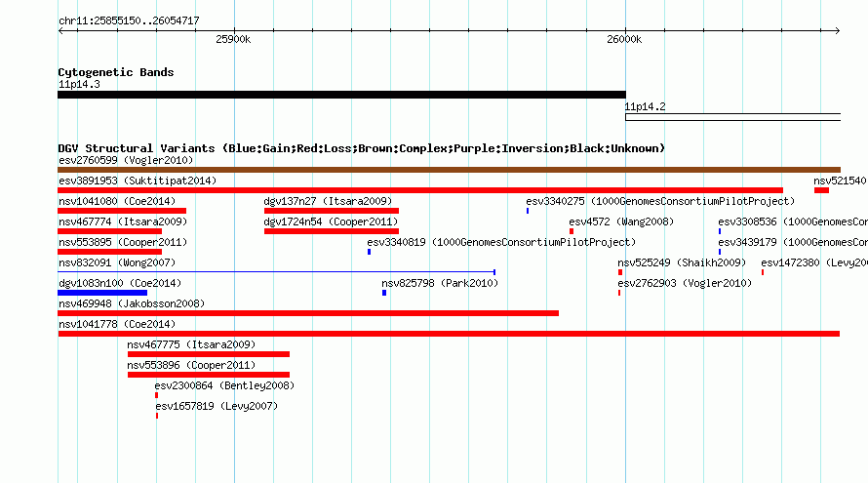Image resolution: width=868 pixels, height=483 pixels.
Task: Click the small red esv4572 loss marker
Action: [572, 231]
